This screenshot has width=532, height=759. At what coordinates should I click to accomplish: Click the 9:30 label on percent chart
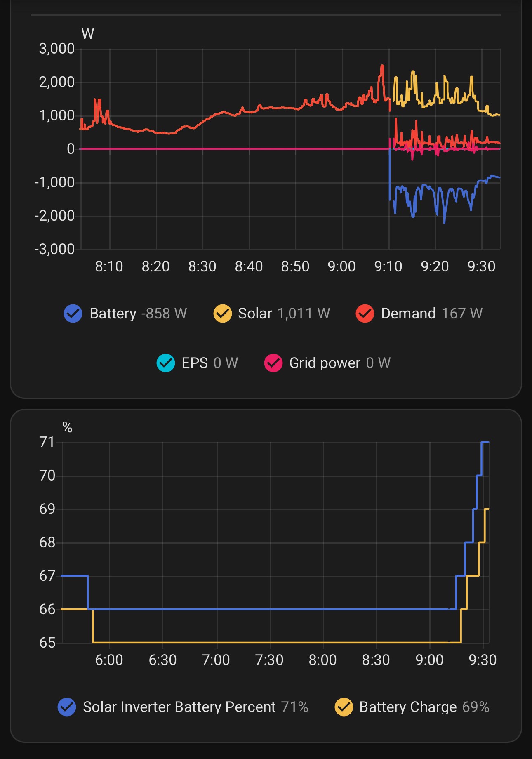[483, 660]
